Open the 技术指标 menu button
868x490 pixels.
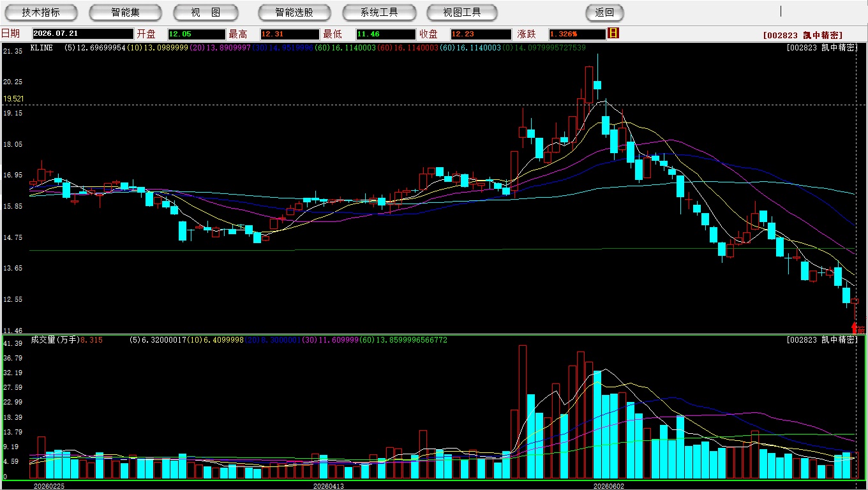tap(41, 12)
